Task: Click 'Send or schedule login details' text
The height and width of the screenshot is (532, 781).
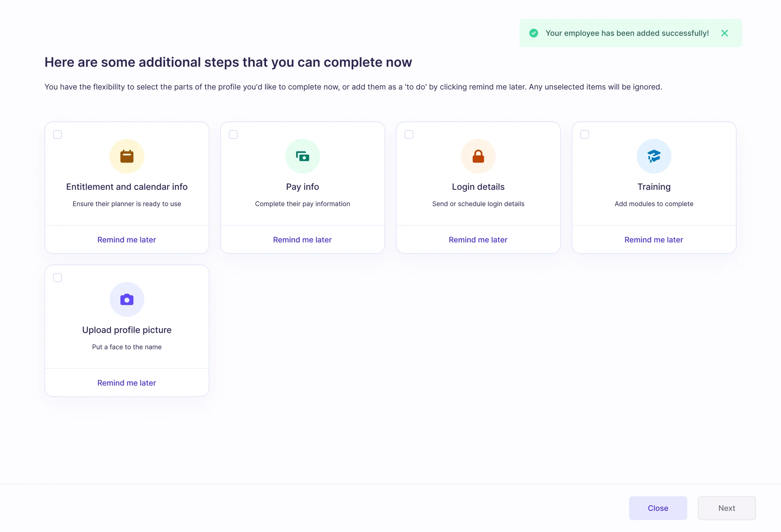Action: 478,204
